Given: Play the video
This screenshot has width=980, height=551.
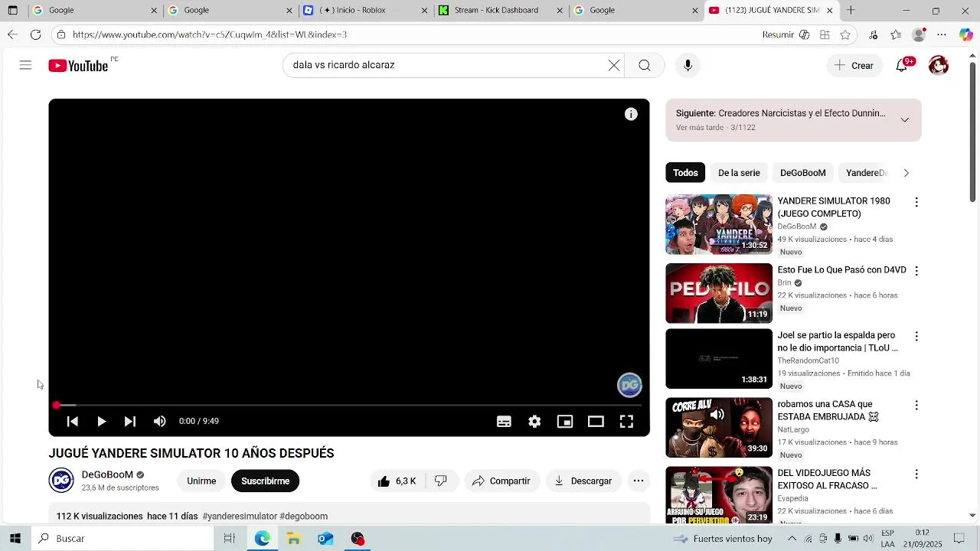Looking at the screenshot, I should [x=101, y=421].
